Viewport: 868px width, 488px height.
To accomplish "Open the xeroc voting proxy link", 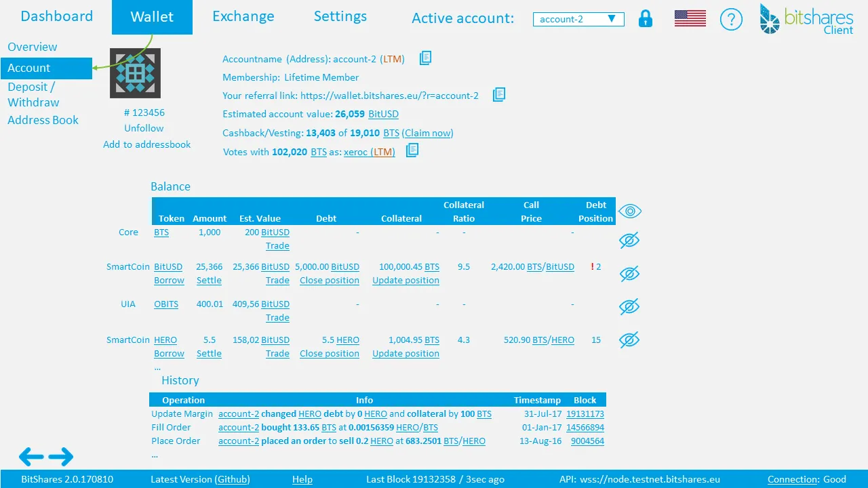I will tap(370, 152).
